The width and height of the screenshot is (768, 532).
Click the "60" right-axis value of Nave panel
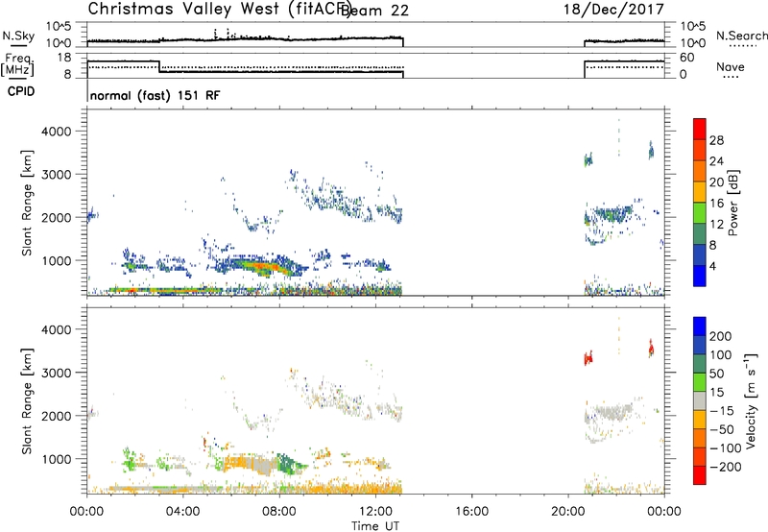click(x=686, y=58)
